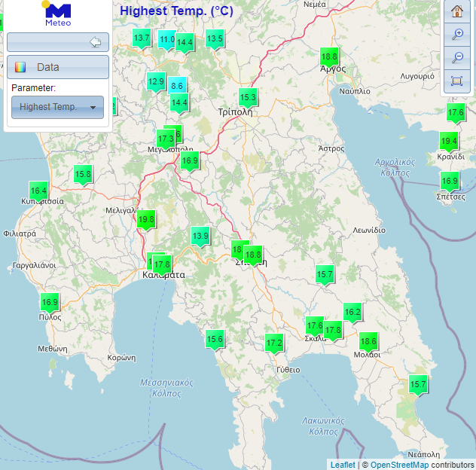
Task: Select the 16.9 marker at Spetses
Action: click(450, 182)
